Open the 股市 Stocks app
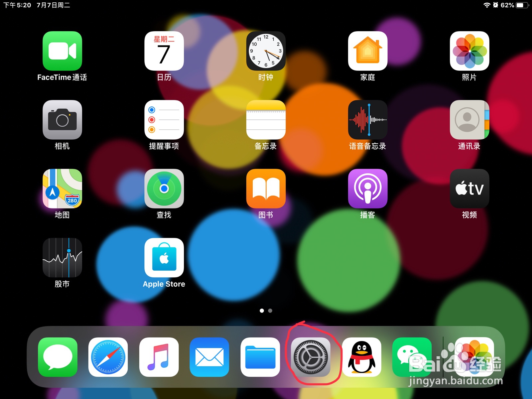Image resolution: width=532 pixels, height=399 pixels. click(62, 258)
